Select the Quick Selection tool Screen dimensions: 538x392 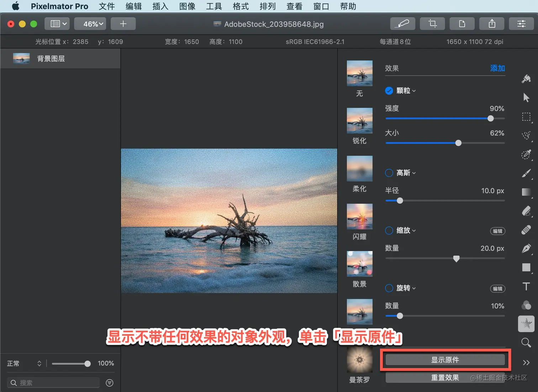[526, 135]
